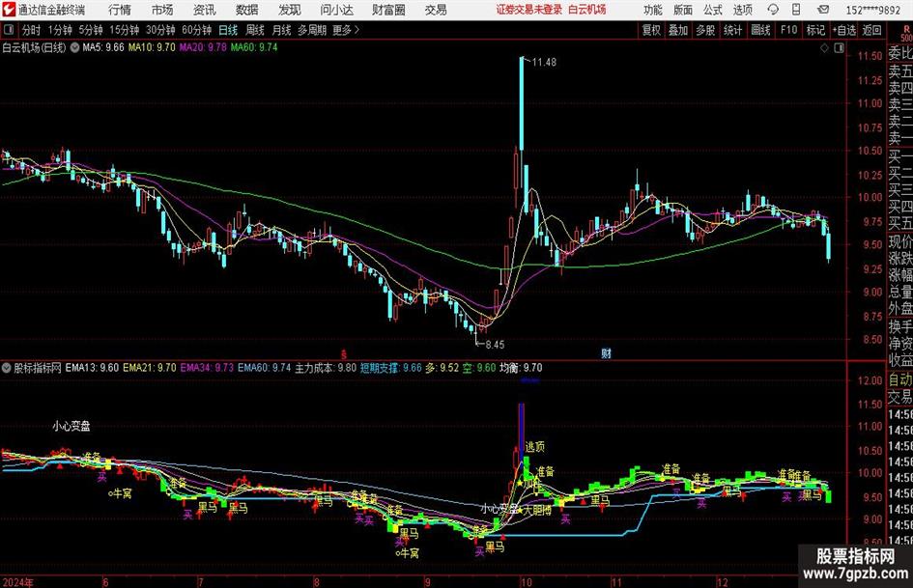Click the 小心变盘 label at indicator top-left
The height and width of the screenshot is (588, 913).
click(x=71, y=426)
